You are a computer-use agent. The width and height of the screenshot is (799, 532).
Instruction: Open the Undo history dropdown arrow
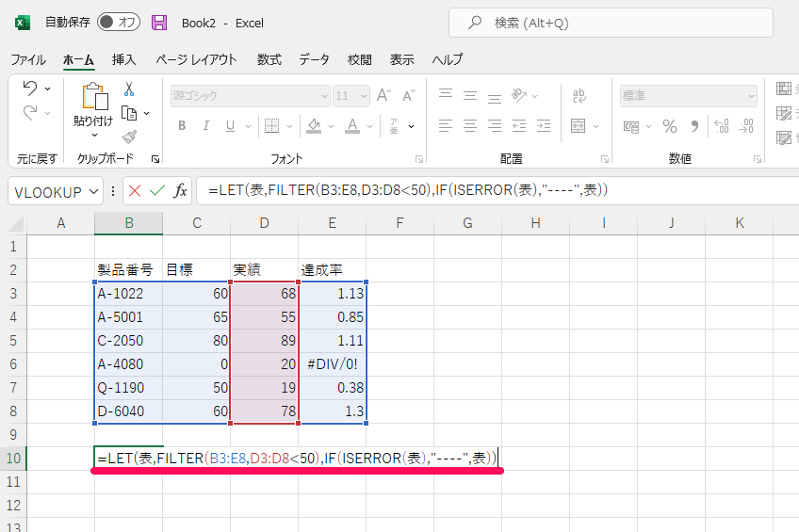tap(47, 89)
